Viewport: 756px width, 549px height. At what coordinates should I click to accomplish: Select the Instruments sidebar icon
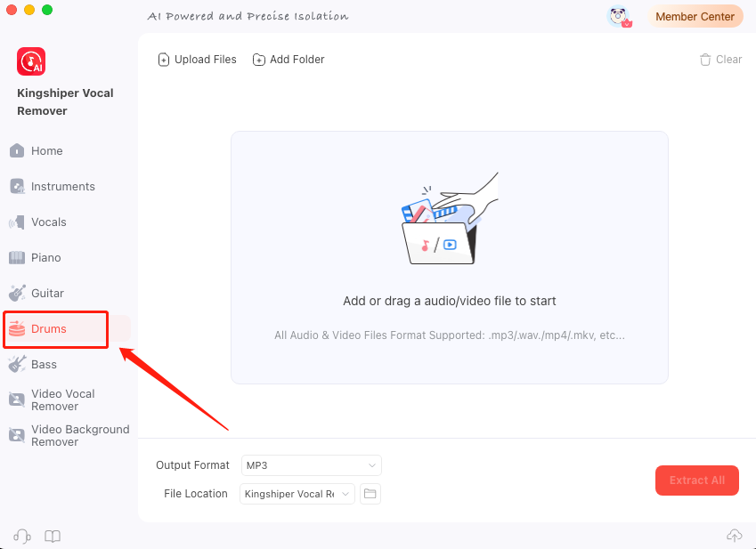click(x=17, y=186)
